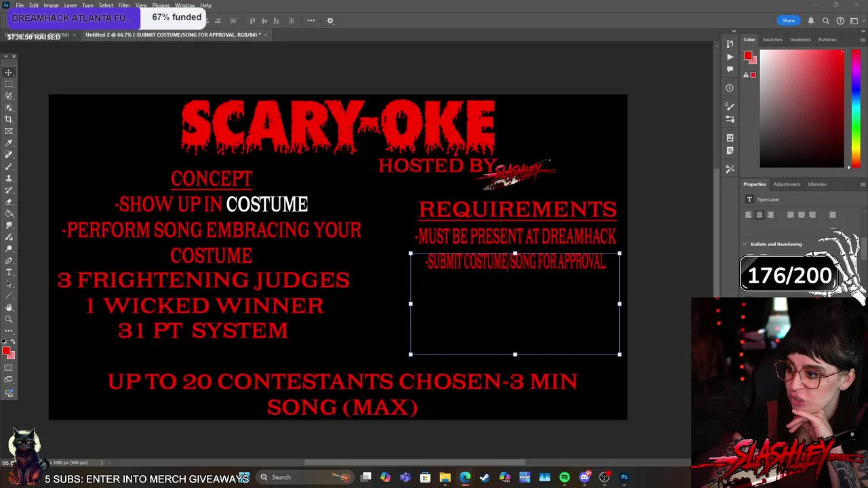Select the Crop tool
Image resolution: width=868 pixels, height=488 pixels.
pyautogui.click(x=9, y=119)
